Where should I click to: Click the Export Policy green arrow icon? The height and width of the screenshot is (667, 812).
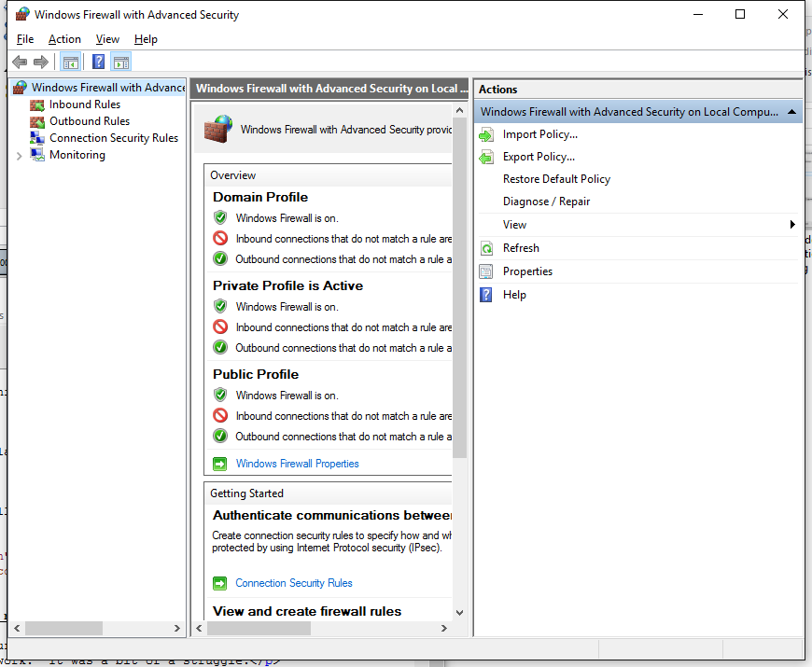coord(486,158)
